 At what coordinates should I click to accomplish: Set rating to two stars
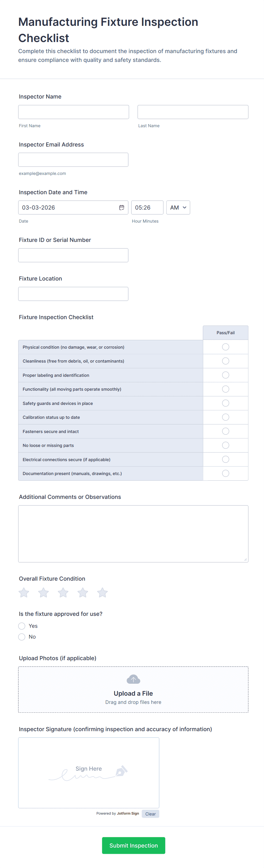click(43, 592)
